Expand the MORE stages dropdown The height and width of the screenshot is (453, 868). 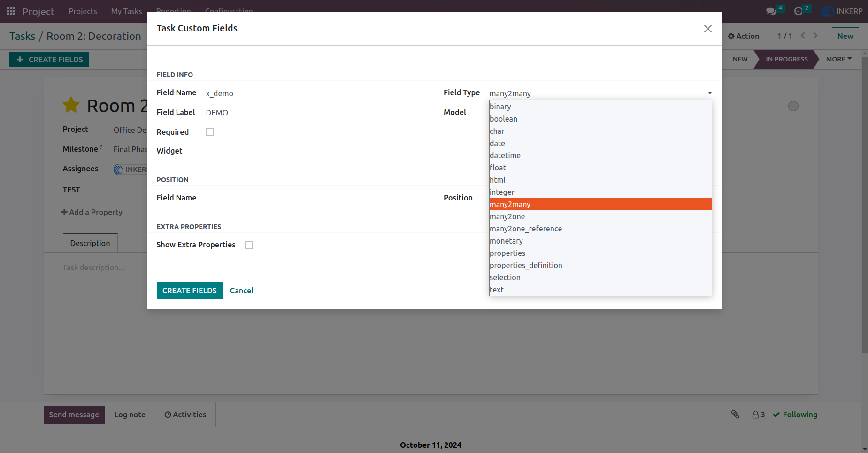point(839,59)
